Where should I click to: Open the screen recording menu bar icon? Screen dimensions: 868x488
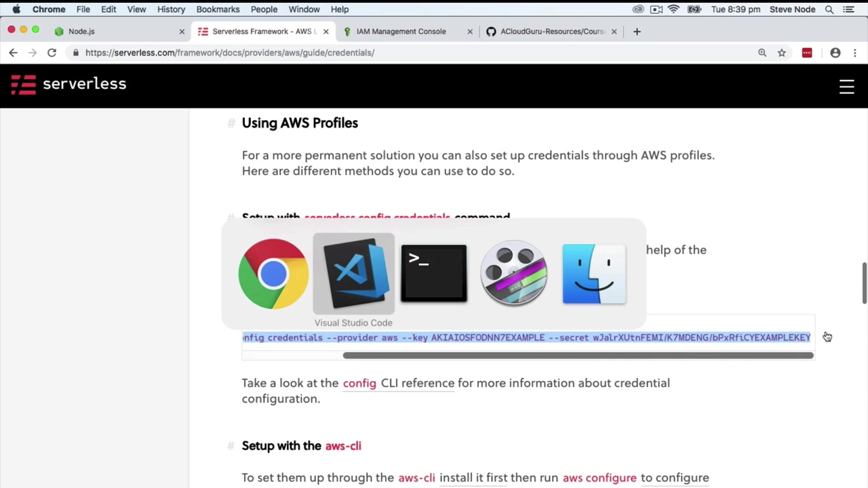[656, 9]
